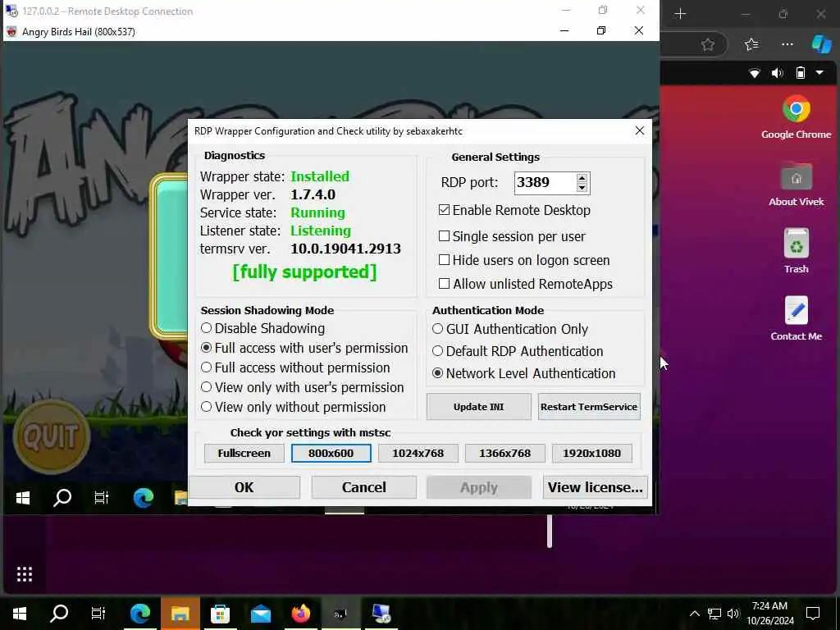Click Restart TermService button
840x630 pixels.
[589, 407]
